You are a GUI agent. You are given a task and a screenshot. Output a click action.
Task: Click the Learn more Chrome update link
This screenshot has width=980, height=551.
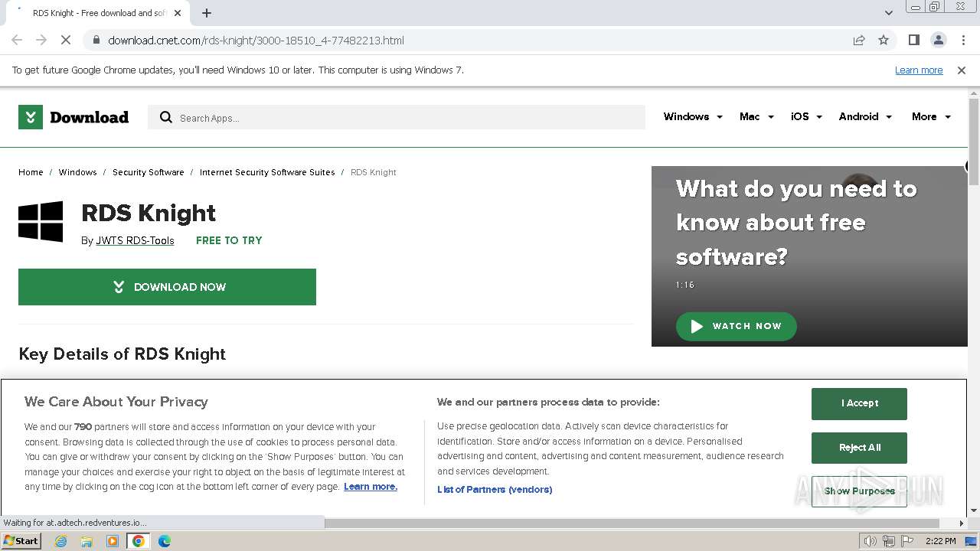coord(919,70)
